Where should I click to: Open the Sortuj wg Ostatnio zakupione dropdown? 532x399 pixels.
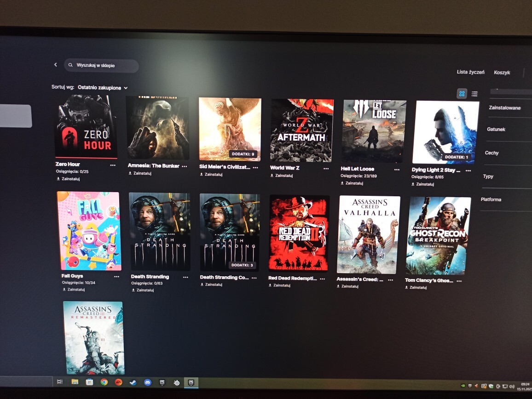[103, 87]
